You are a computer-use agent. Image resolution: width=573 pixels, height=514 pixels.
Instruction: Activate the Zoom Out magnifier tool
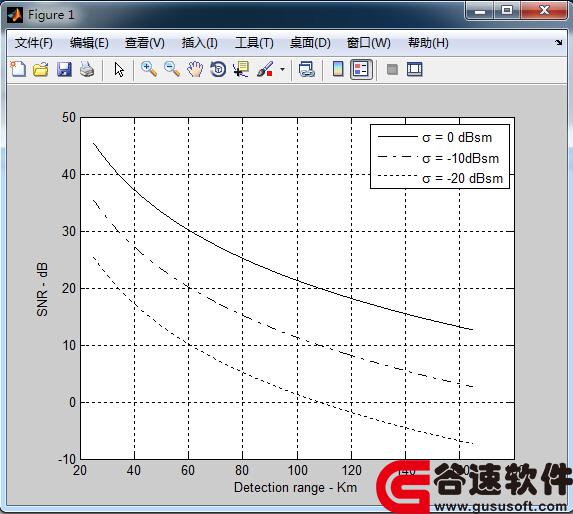point(172,69)
